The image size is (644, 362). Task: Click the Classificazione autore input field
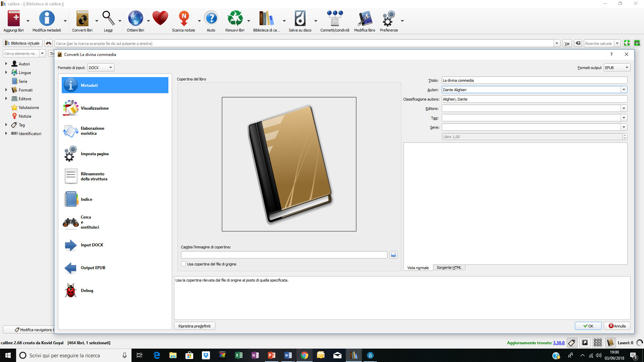point(534,99)
